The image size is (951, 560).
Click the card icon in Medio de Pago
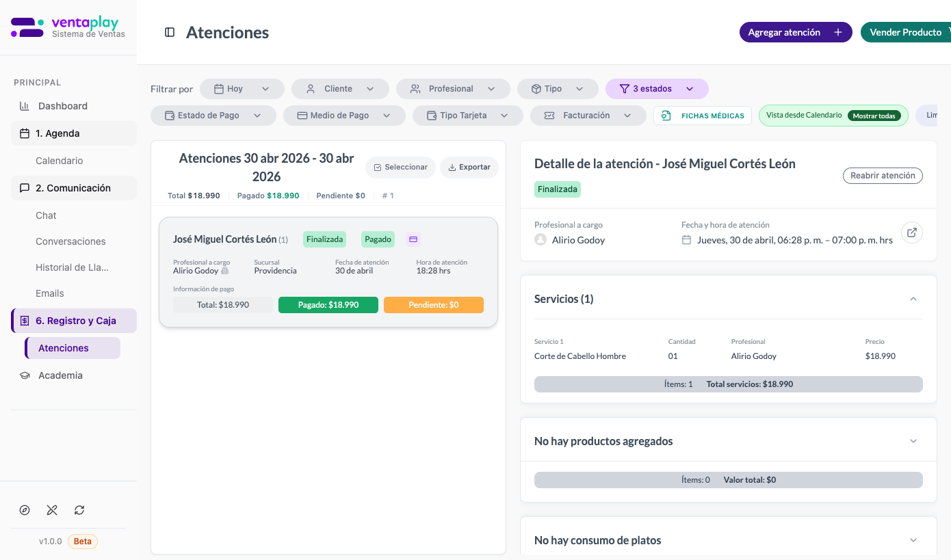point(302,116)
